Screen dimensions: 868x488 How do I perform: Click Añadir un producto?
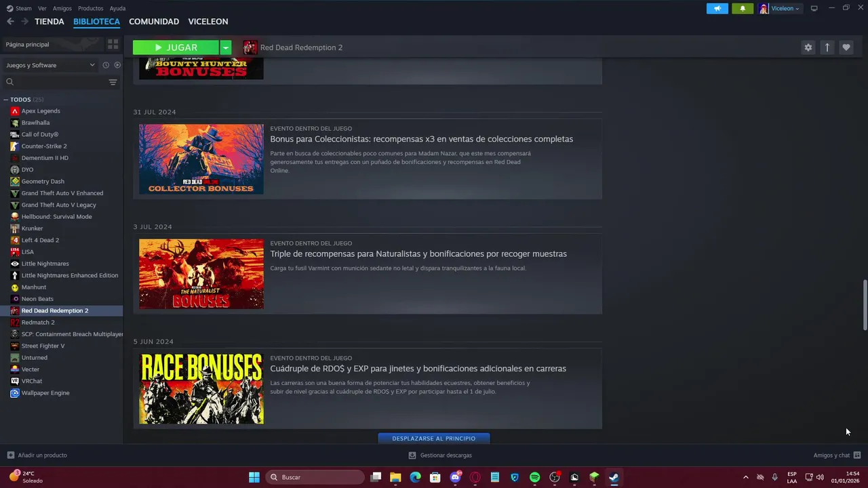[37, 455]
